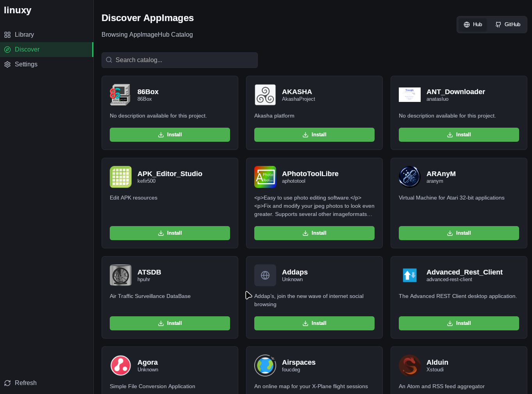Click the 'Discover AppImages' heading

[x=148, y=18]
